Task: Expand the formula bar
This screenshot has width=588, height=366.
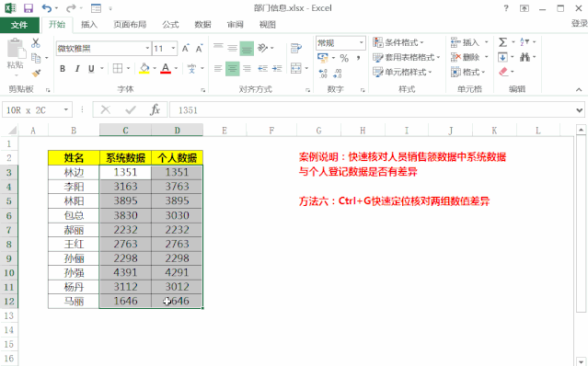Action: 580,110
